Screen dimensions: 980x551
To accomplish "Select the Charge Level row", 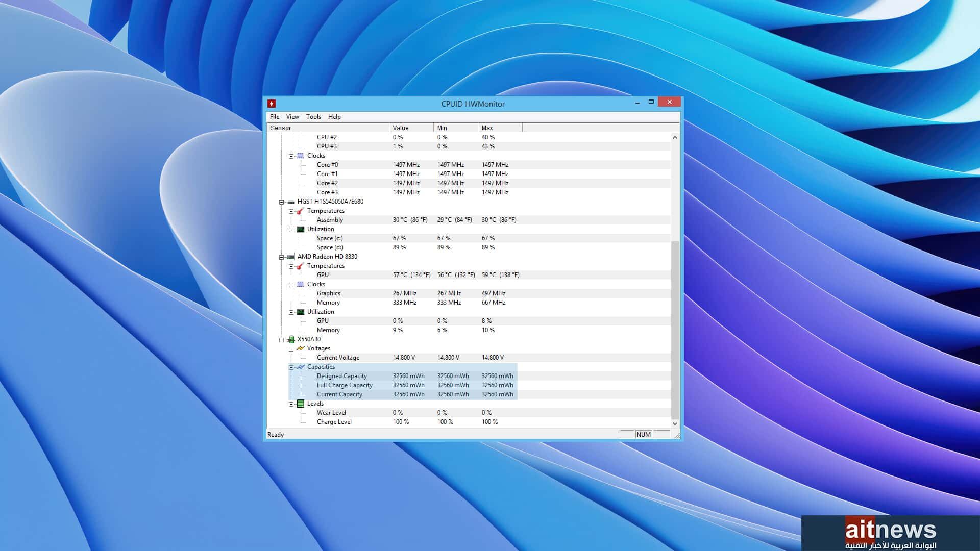I will tap(493, 422).
